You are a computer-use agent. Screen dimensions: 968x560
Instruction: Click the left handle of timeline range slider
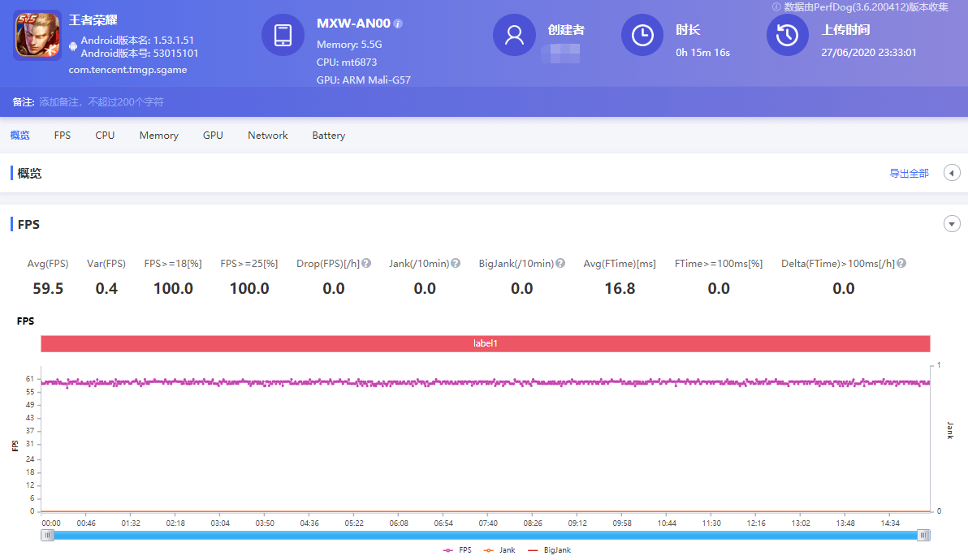pos(48,535)
